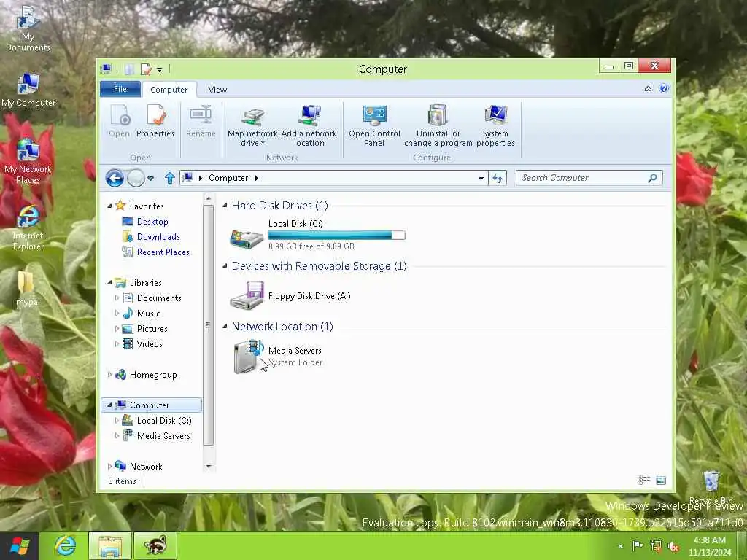Expand the Homegroup tree node
This screenshot has width=747, height=560.
click(x=109, y=375)
